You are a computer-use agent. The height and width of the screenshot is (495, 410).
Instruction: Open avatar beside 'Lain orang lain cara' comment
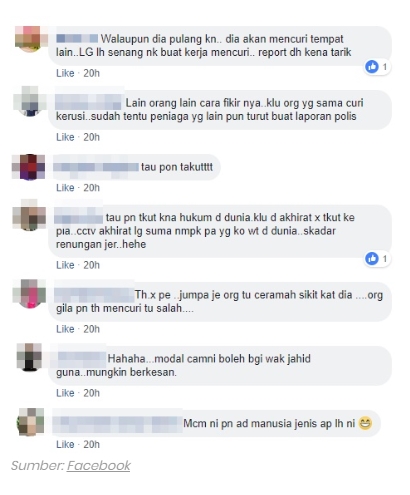coord(29,101)
